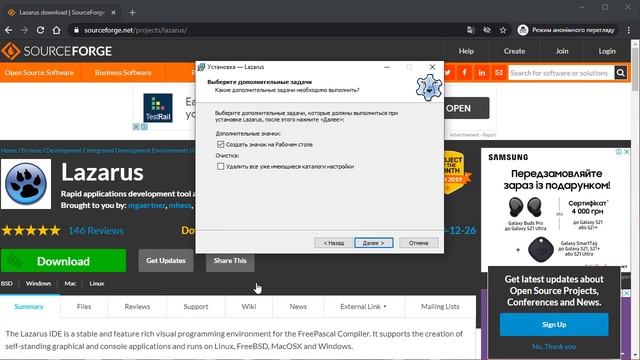Viewport: 640px width, 360px height.
Task: Reload the SourceForge page
Action: (40, 30)
